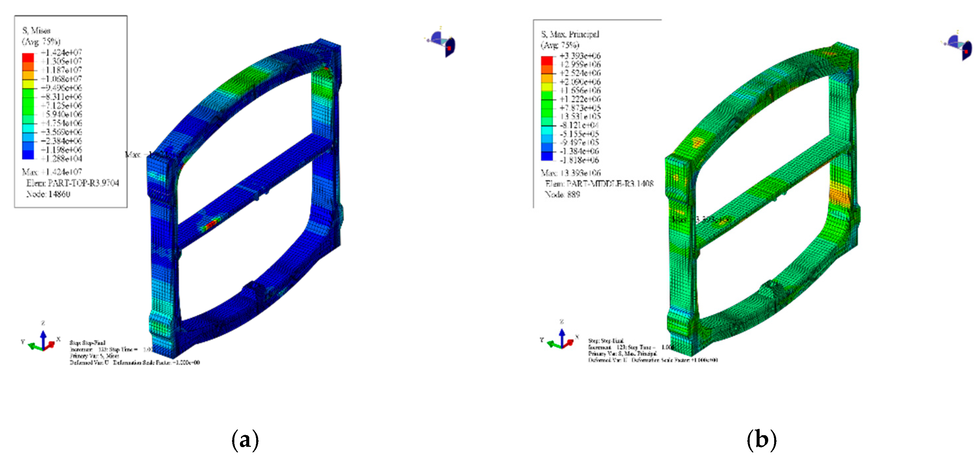Click the XYZ axis triad below the Mises model
The width and height of the screenshot is (980, 464).
[42, 341]
